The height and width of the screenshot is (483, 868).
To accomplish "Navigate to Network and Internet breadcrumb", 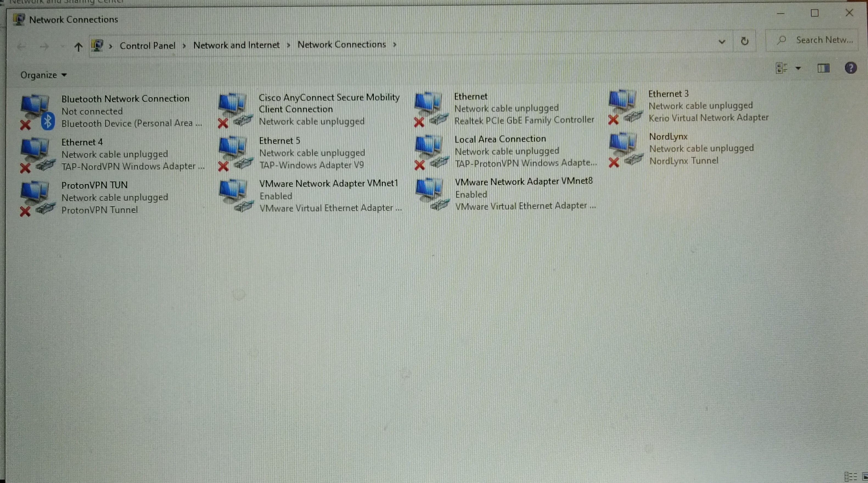I will point(236,45).
